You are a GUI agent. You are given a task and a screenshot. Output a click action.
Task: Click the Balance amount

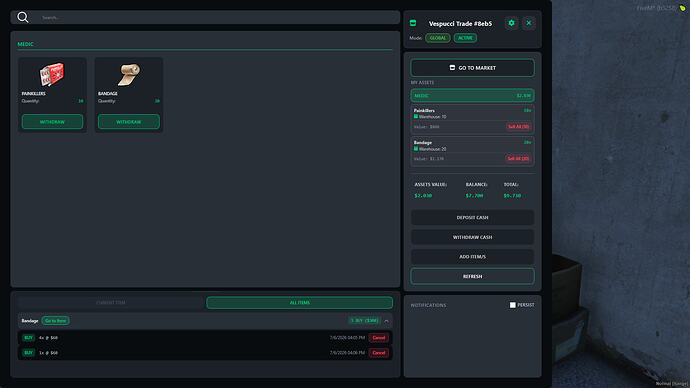tap(474, 195)
